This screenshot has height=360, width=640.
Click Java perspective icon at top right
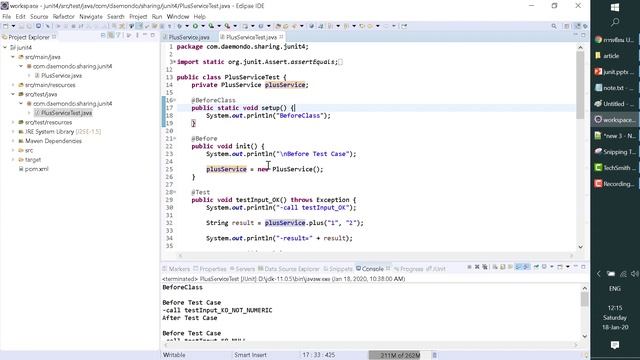[x=577, y=26]
